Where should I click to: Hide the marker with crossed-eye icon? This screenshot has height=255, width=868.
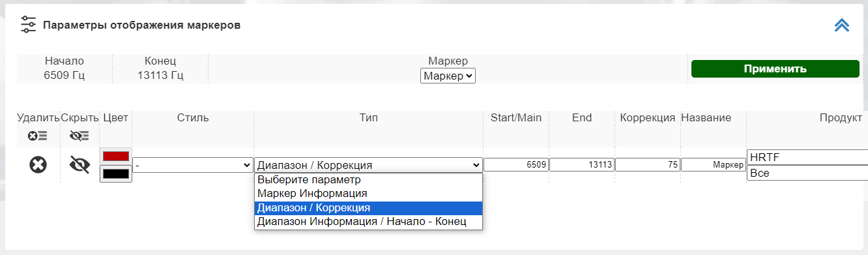[x=80, y=165]
